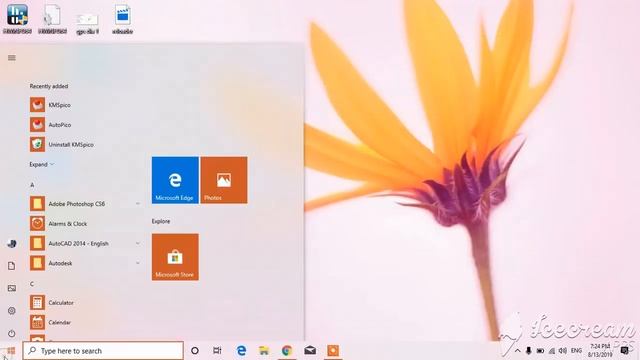Open Adobe Photoshop CS6 folder icon

(37, 203)
